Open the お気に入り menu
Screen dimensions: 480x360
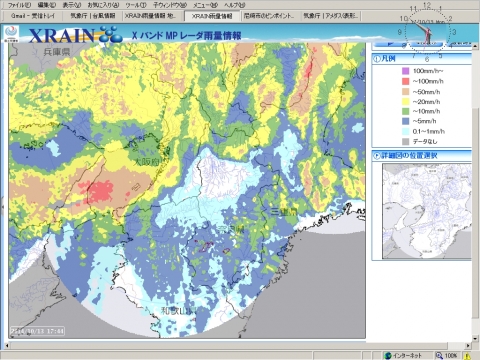[103, 5]
